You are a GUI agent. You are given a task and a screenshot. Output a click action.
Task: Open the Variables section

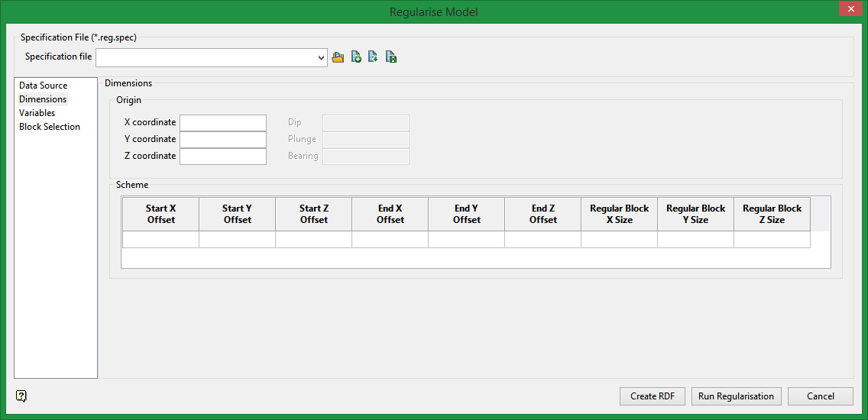(x=37, y=113)
